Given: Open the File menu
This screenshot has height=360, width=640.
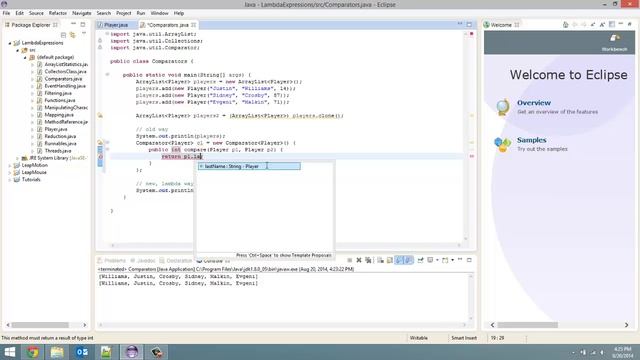Looking at the screenshot, I should coord(7,13).
